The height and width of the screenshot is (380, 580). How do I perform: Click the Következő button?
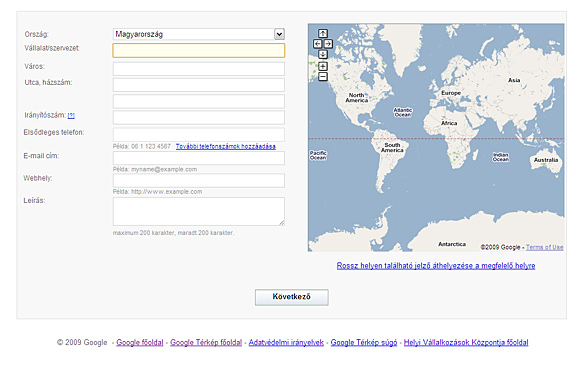click(x=291, y=297)
